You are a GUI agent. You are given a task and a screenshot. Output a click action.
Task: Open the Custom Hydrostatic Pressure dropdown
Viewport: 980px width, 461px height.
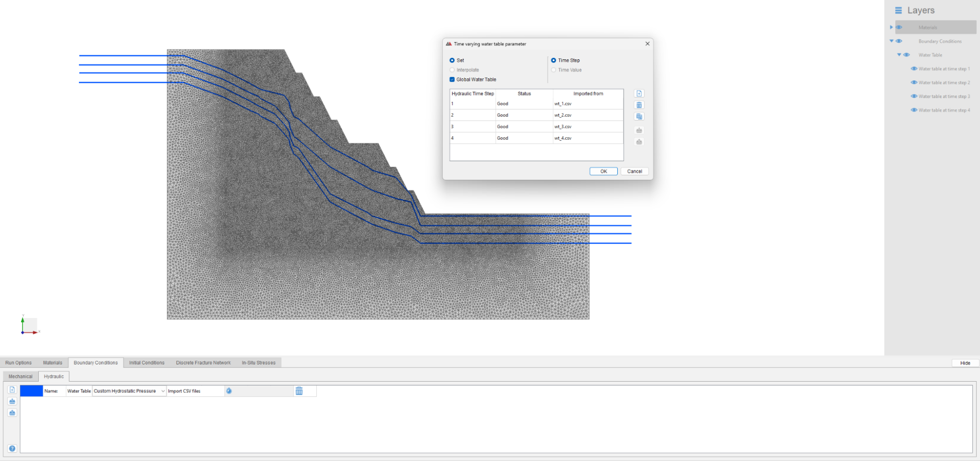[162, 391]
